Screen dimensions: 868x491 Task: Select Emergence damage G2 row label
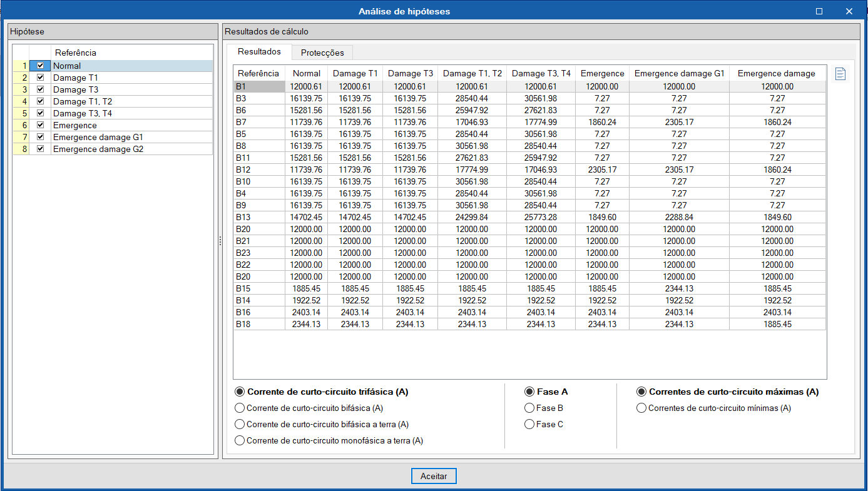(98, 149)
